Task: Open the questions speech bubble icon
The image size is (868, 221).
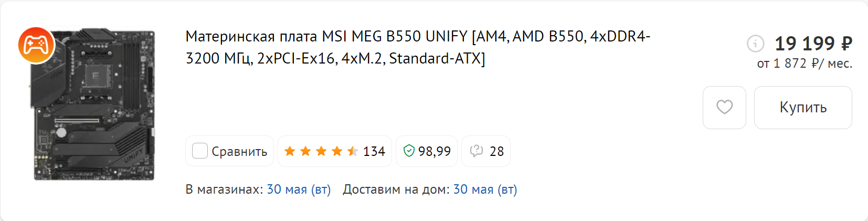Action: [x=477, y=151]
